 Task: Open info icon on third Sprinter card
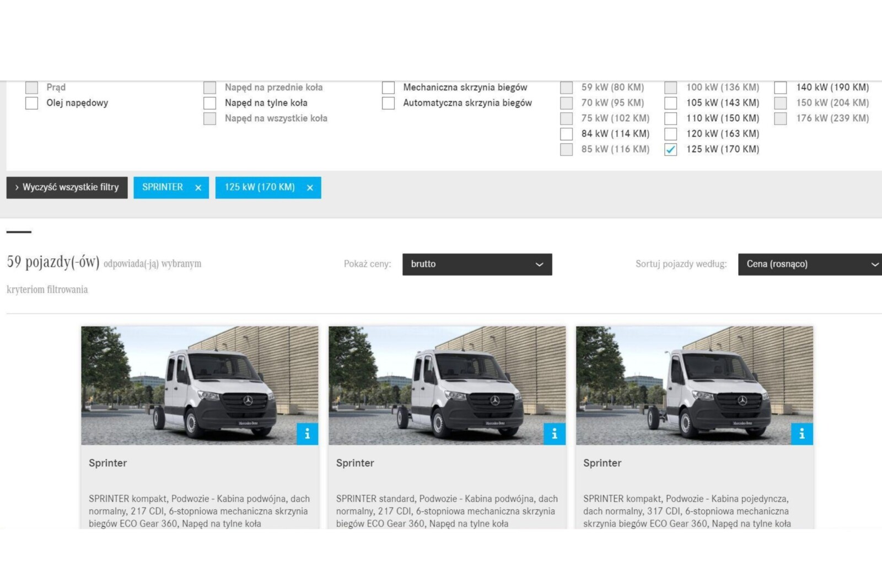802,434
